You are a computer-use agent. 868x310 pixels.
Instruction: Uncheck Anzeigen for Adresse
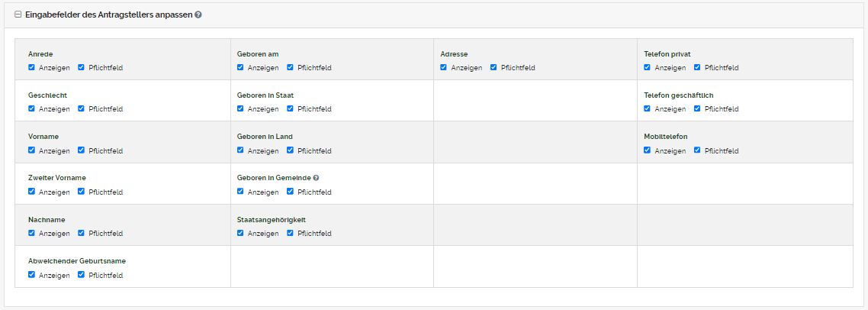click(x=444, y=67)
